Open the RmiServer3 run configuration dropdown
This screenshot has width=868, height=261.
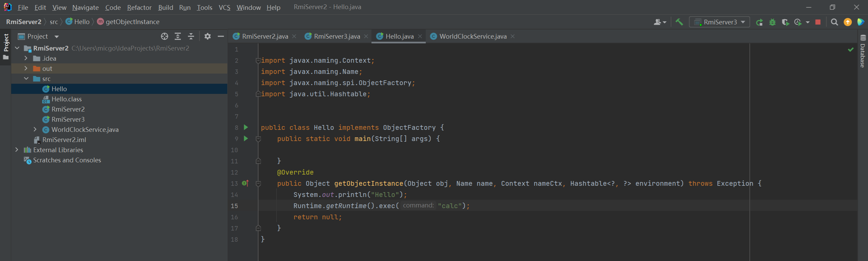719,22
